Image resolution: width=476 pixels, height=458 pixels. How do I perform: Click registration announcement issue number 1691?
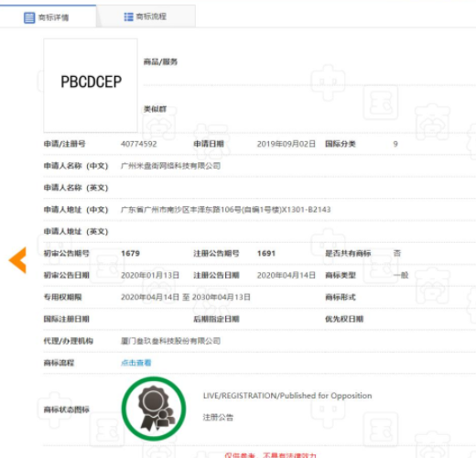coord(266,254)
